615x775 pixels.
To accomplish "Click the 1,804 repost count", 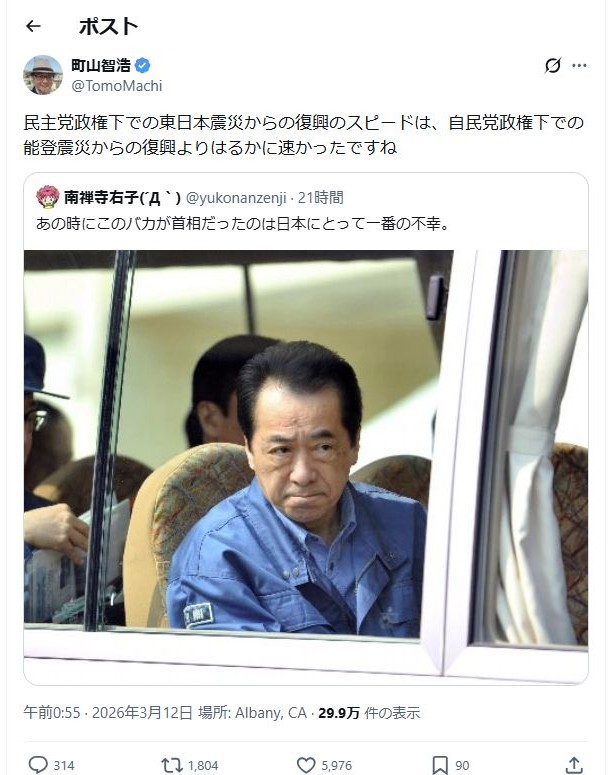I will click(x=203, y=766).
